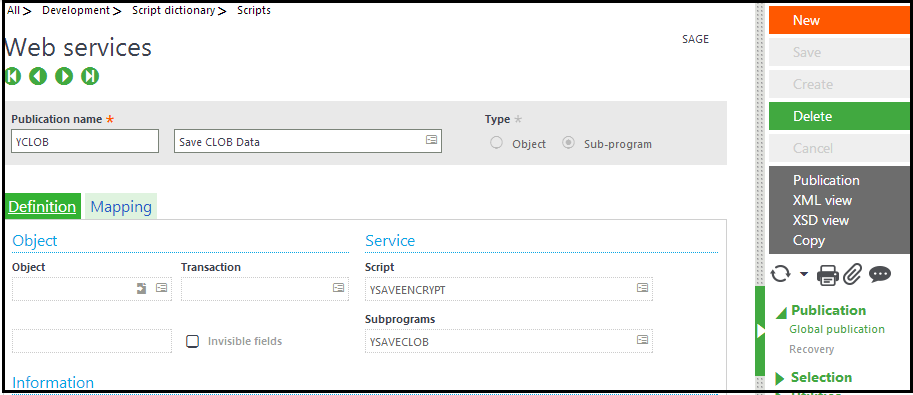
Task: Click the Web services page title
Action: [78, 47]
